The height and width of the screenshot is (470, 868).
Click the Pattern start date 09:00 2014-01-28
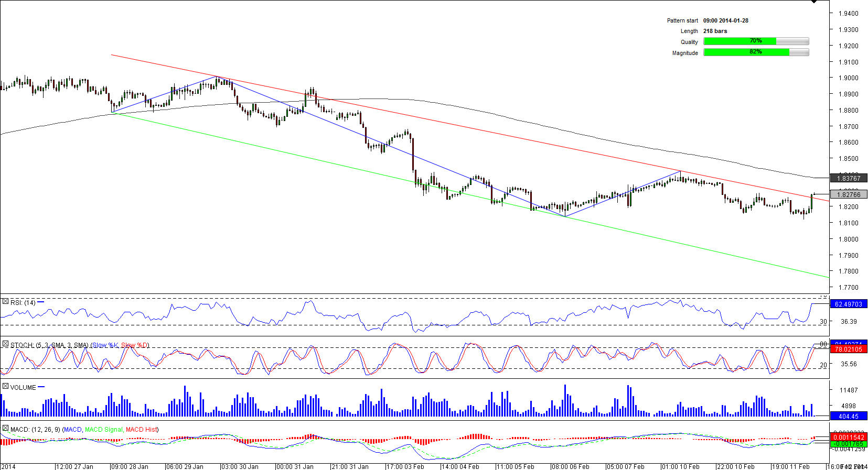click(725, 20)
